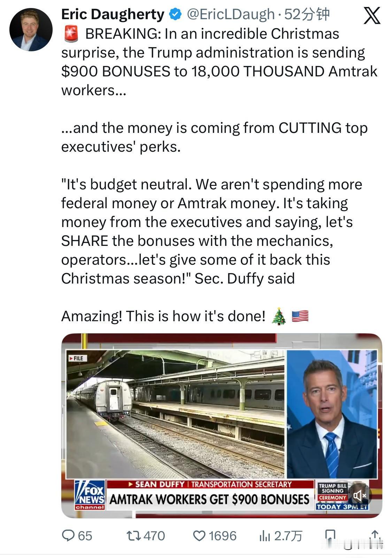This screenshot has width=392, height=558.
Task: Open Eric Daugherty's profile avatar
Action: click(31, 30)
